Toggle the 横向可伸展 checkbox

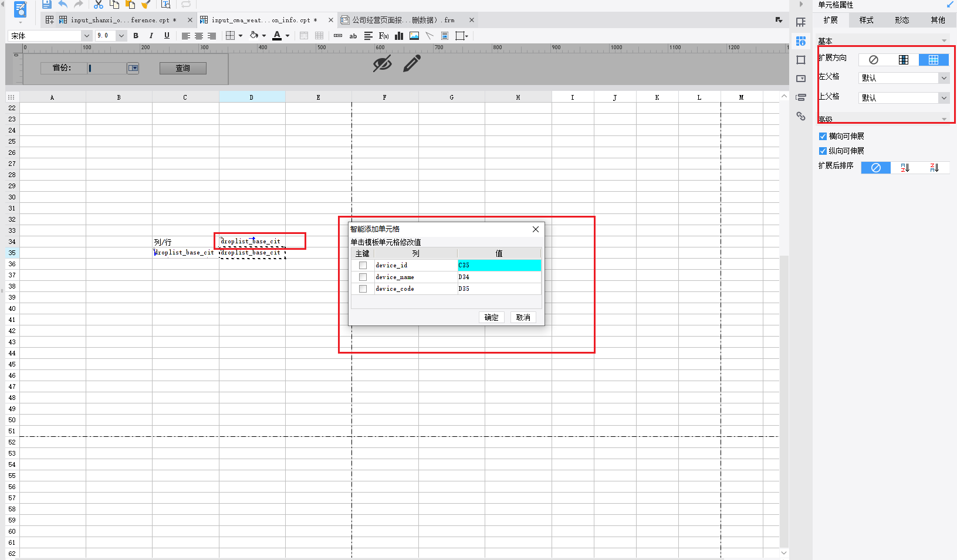823,136
